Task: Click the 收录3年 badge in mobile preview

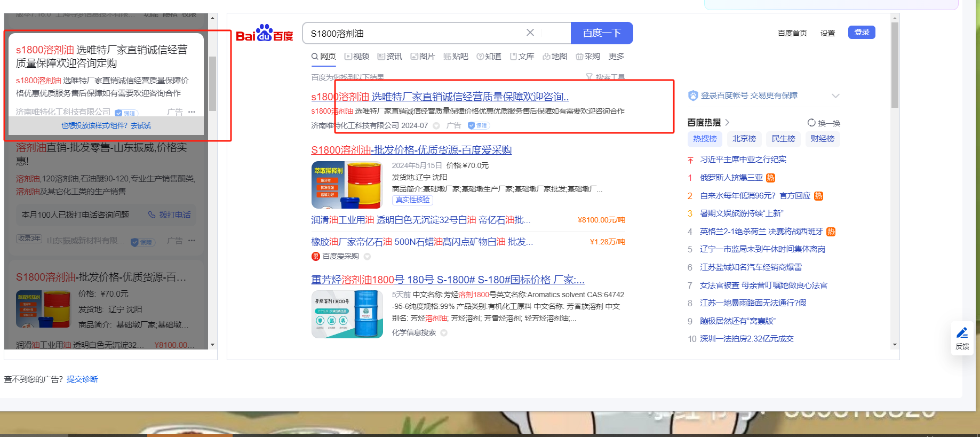Action: tap(29, 239)
